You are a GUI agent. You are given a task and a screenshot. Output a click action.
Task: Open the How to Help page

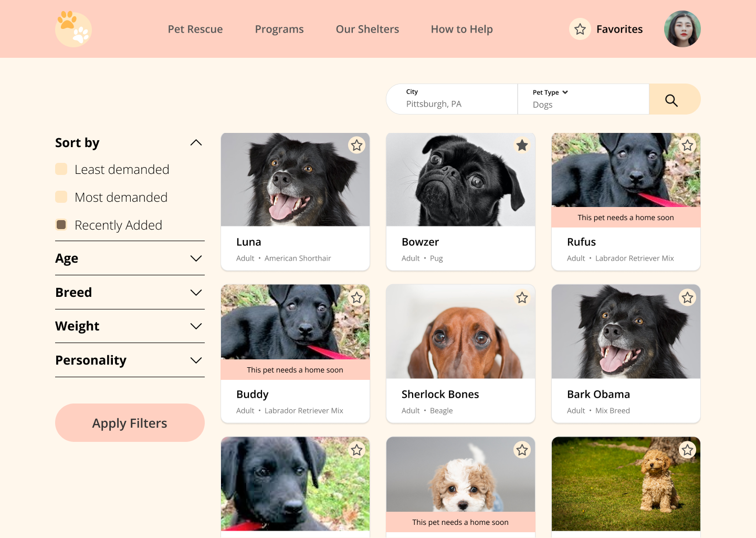point(462,29)
